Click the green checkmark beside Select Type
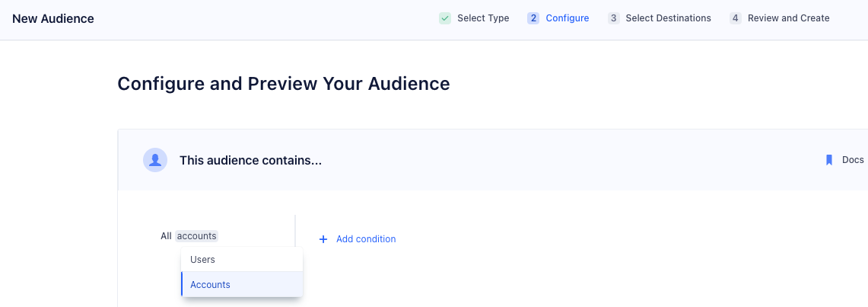The height and width of the screenshot is (307, 868). click(x=445, y=18)
